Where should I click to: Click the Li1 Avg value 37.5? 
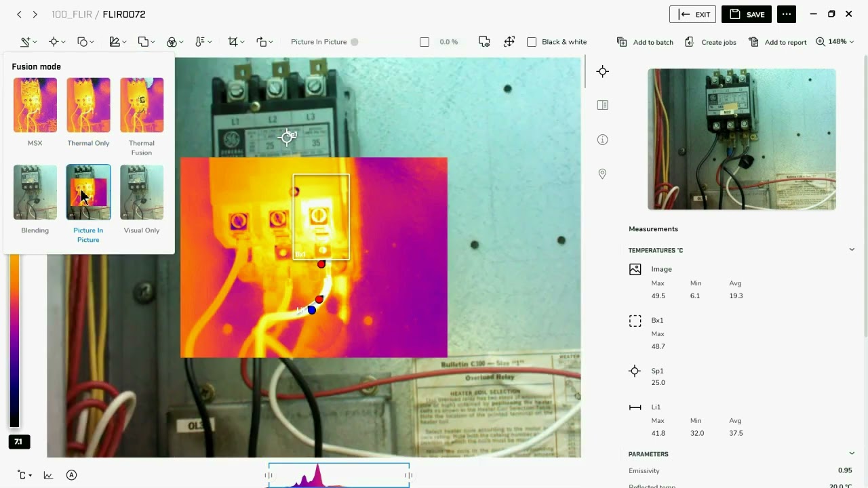[736, 433]
